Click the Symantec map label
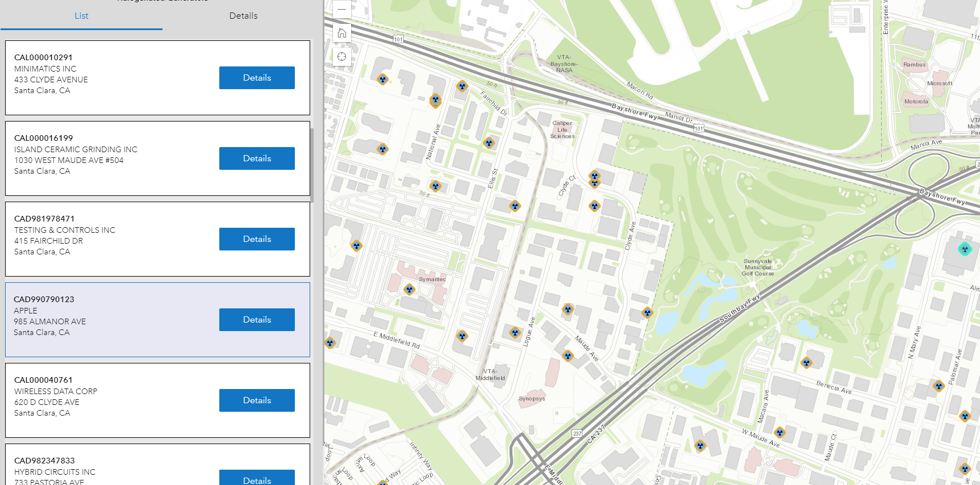 click(x=432, y=279)
